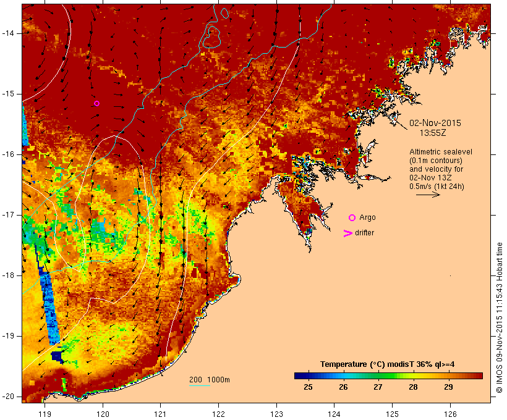Click the colorbar value 27
The height and width of the screenshot is (420, 507).
click(378, 387)
